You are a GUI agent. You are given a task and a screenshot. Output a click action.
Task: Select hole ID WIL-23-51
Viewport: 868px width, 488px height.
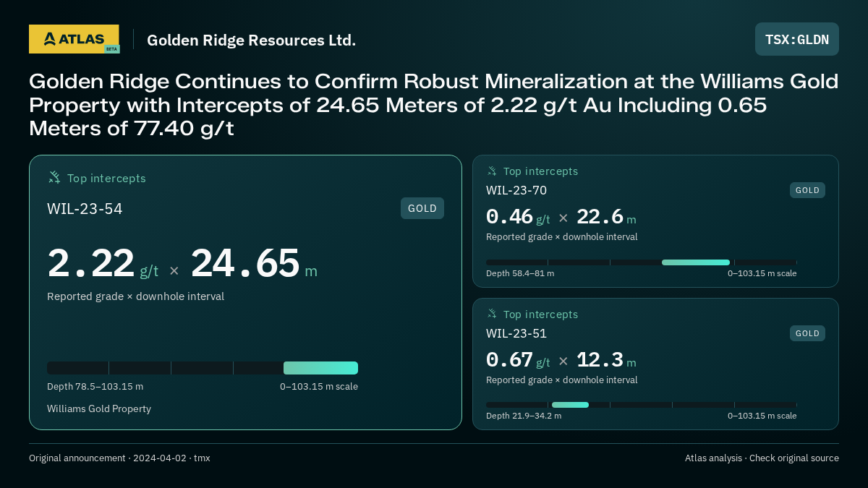point(516,333)
